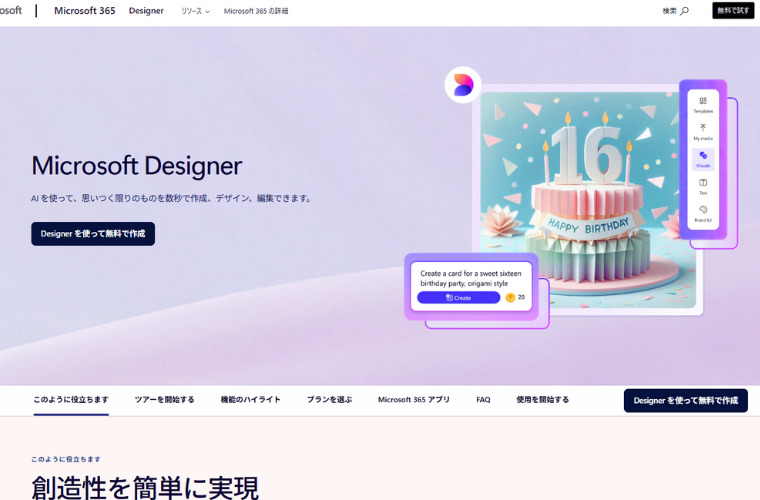Select the FAQ tab
760x500 pixels.
[x=483, y=400]
